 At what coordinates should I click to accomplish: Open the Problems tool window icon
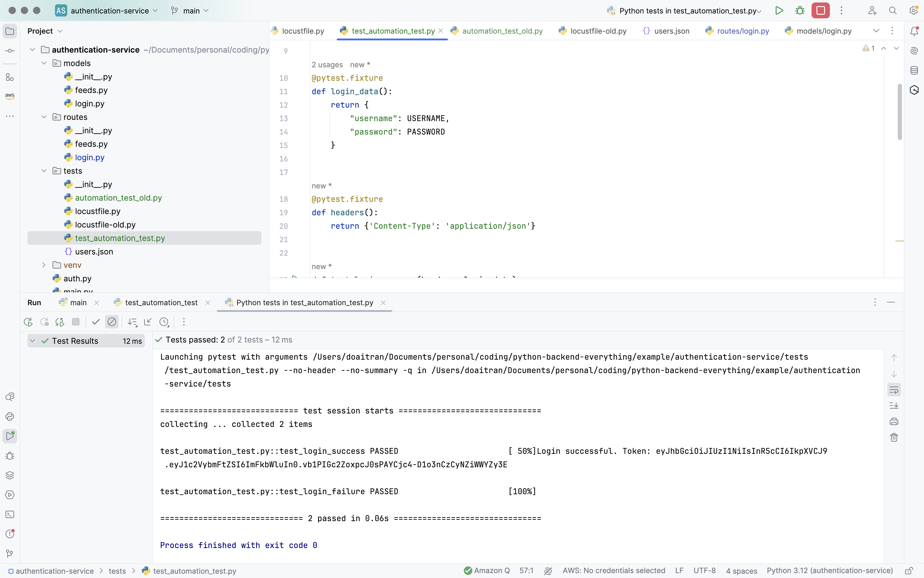click(x=10, y=534)
